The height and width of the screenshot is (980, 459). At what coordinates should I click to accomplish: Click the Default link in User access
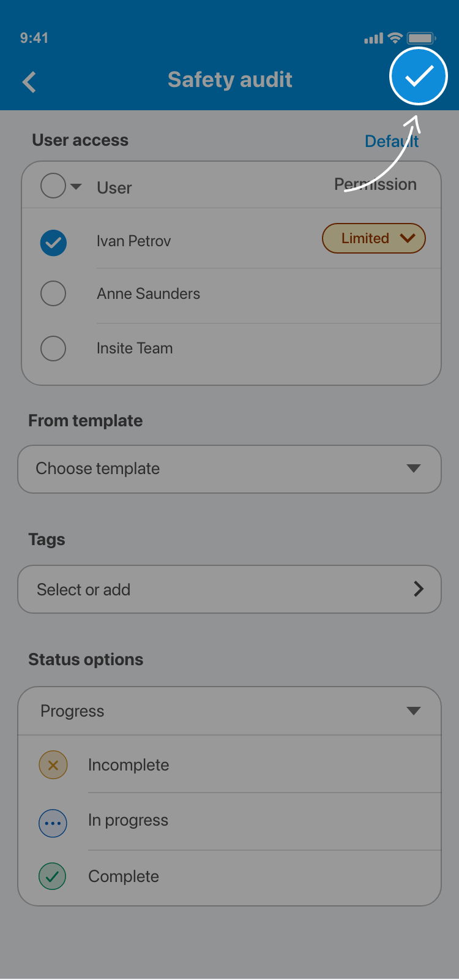[x=392, y=141]
